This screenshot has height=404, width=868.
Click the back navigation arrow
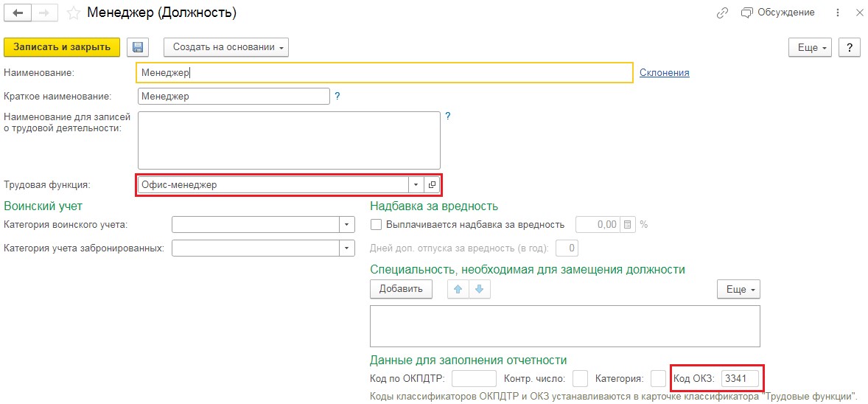[x=18, y=13]
